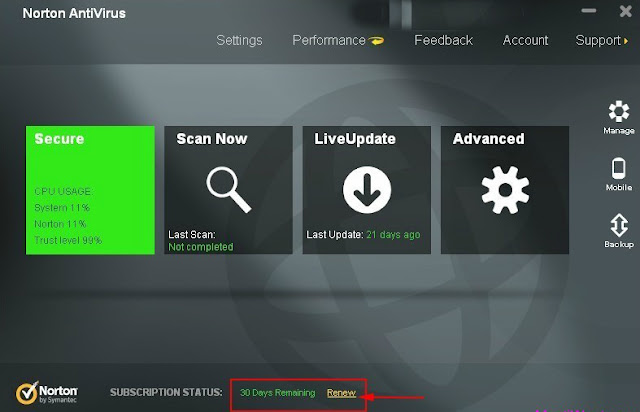Open the Performance menu
The image size is (640, 412).
tap(329, 40)
